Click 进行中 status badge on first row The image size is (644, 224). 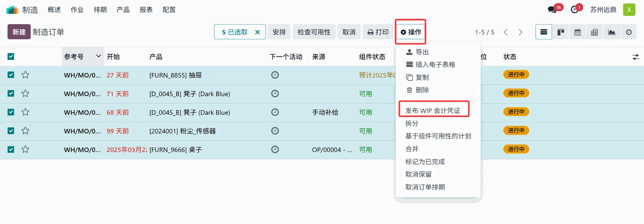tap(516, 74)
